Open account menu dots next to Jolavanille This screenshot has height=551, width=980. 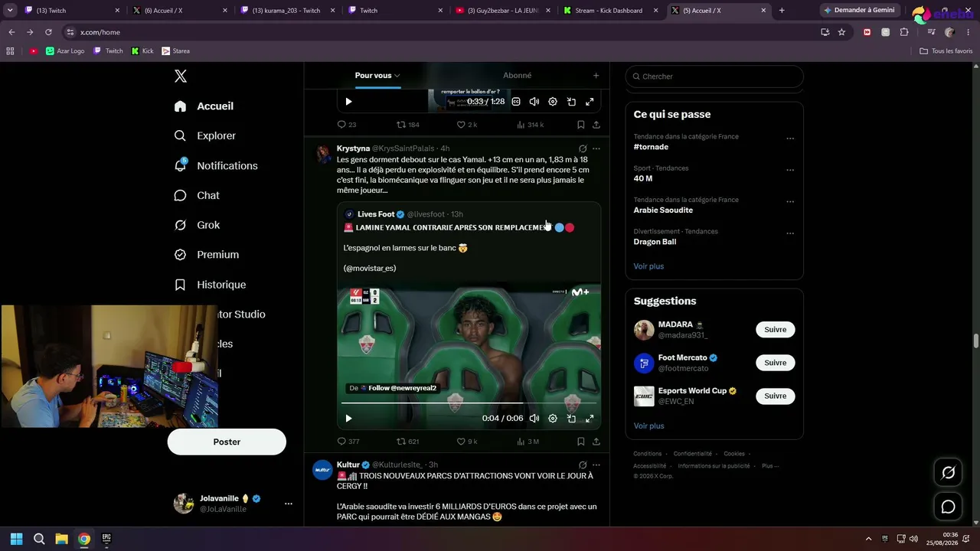click(x=289, y=504)
